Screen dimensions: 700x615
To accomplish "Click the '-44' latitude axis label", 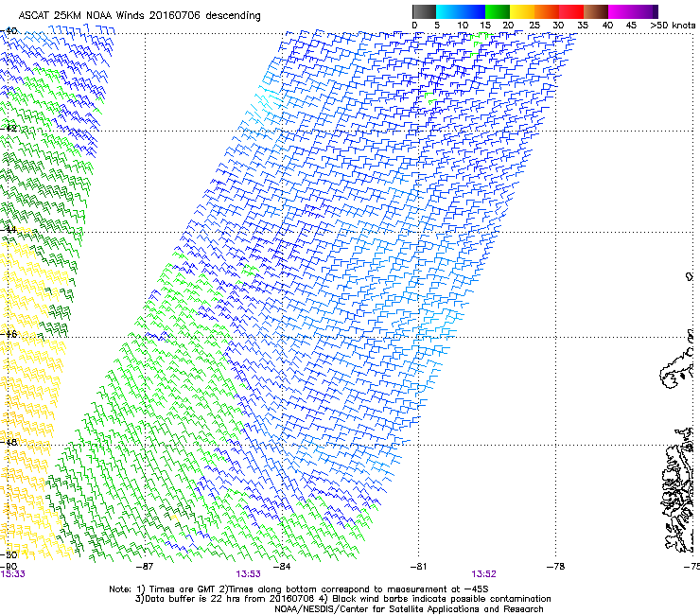I will [x=9, y=229].
